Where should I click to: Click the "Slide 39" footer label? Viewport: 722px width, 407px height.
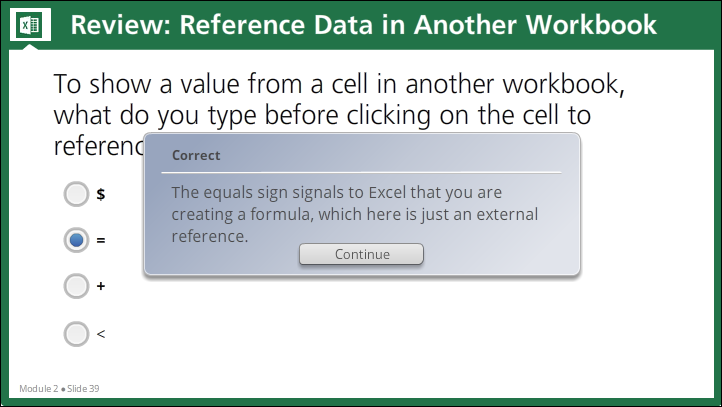(83, 389)
